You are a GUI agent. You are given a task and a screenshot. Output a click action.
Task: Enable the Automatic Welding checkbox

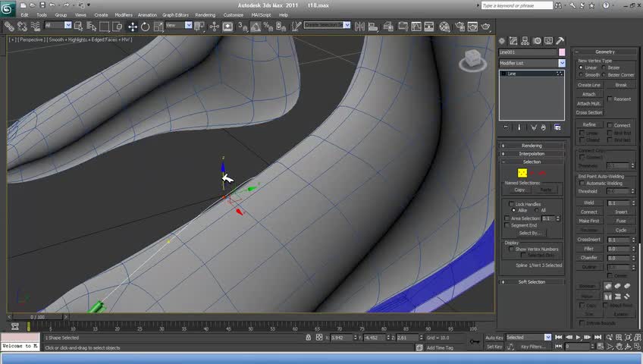point(581,183)
